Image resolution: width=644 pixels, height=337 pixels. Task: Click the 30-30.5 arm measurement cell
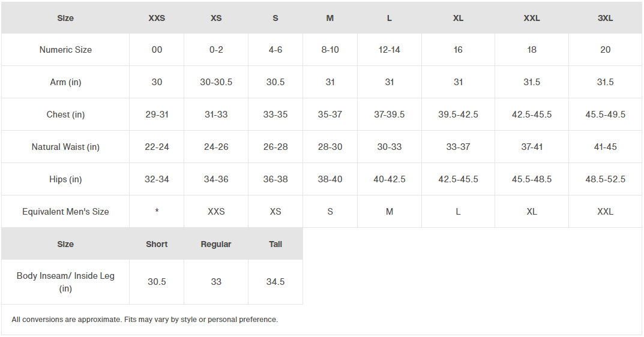click(216, 82)
